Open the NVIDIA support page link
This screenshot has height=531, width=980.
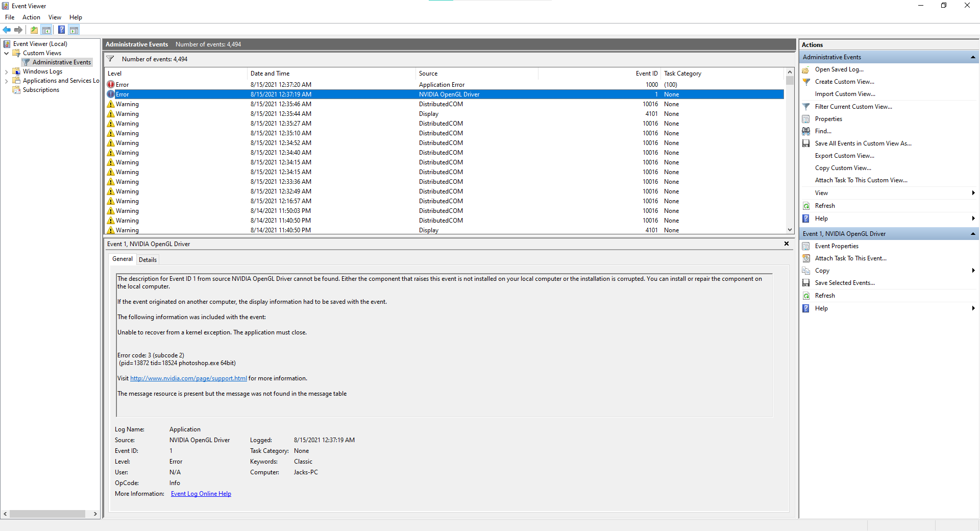click(188, 378)
